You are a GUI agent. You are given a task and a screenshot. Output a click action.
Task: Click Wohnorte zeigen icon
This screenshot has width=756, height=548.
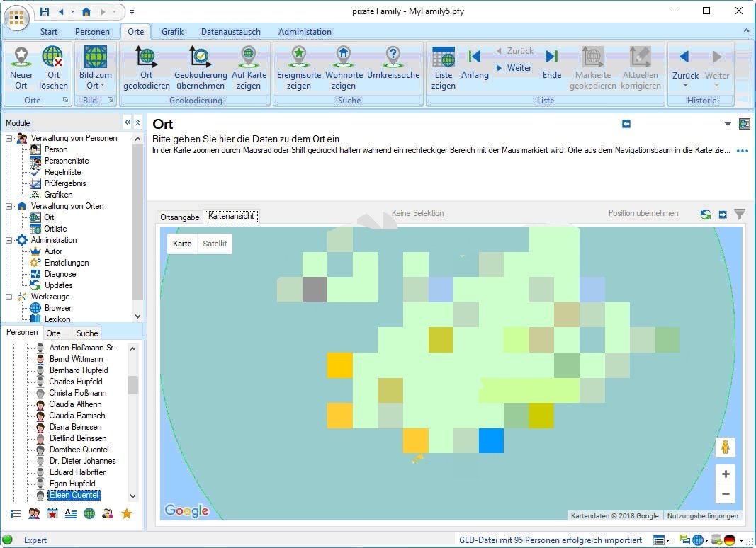[x=344, y=67]
